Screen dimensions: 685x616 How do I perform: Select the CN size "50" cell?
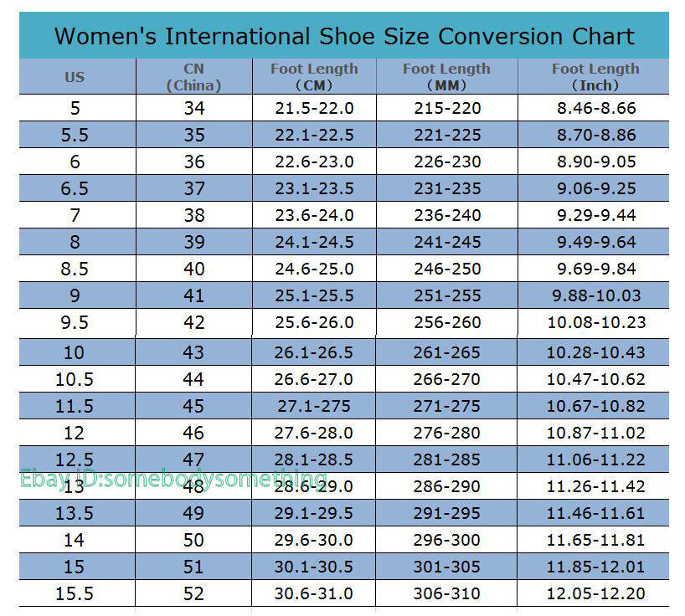tap(193, 541)
